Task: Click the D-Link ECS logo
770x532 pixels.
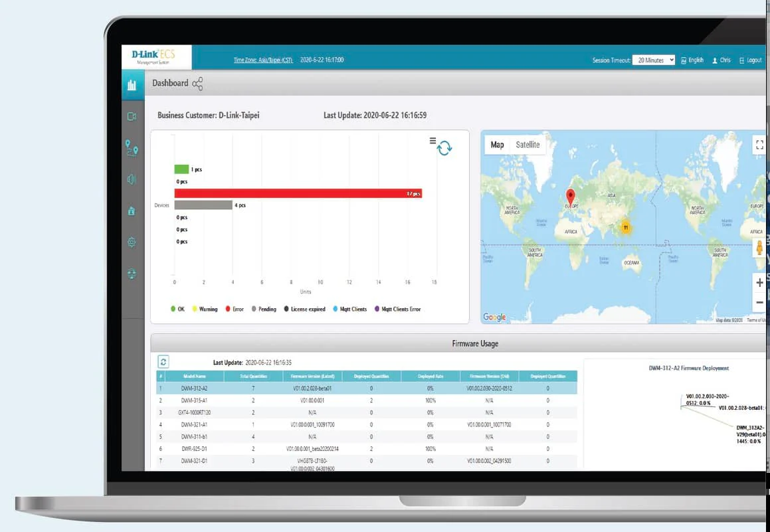Action: [x=156, y=57]
